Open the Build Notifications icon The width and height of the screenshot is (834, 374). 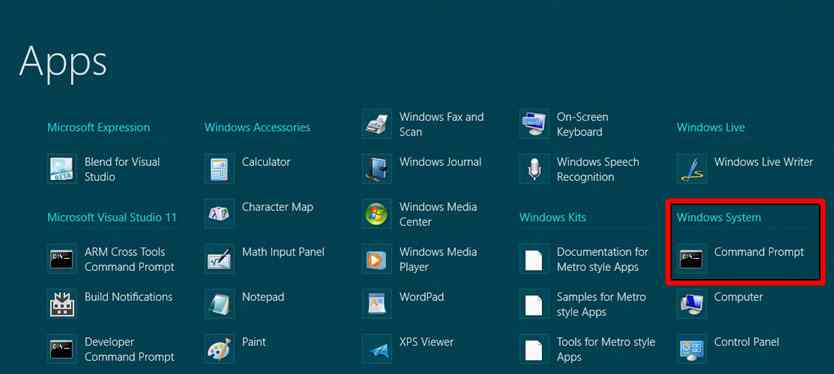62,304
